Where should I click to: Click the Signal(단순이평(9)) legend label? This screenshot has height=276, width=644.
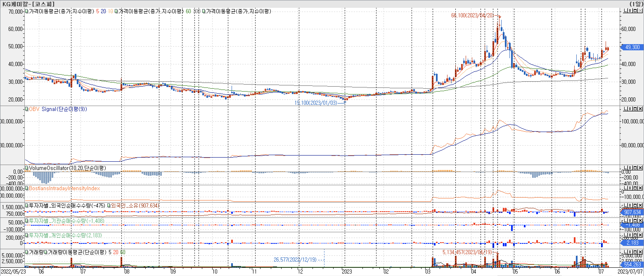click(x=64, y=109)
